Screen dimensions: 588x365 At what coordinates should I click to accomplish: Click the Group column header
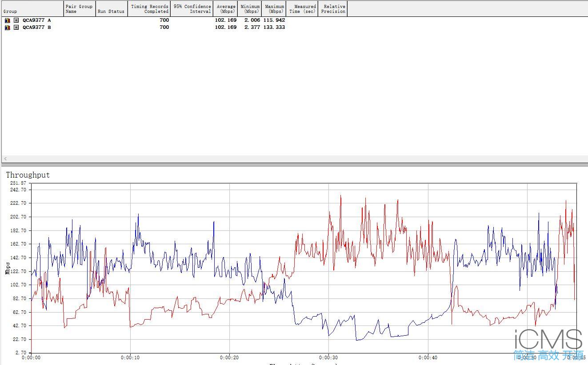[x=32, y=9]
